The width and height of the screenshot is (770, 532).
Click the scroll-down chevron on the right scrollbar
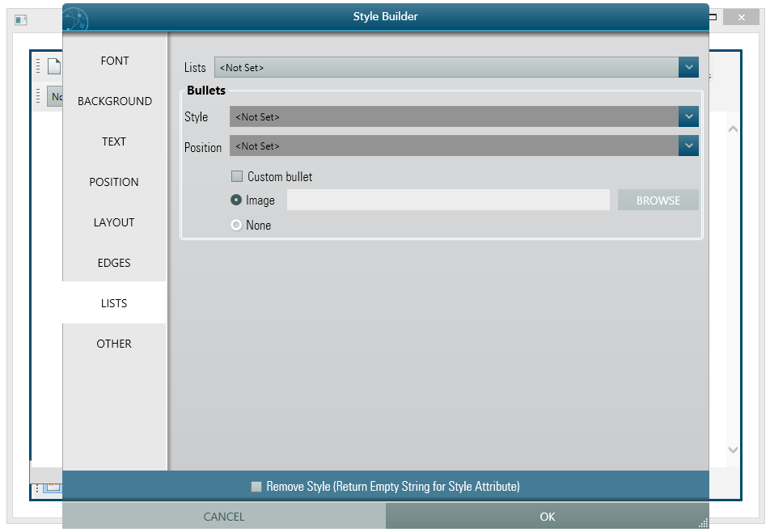pos(733,450)
